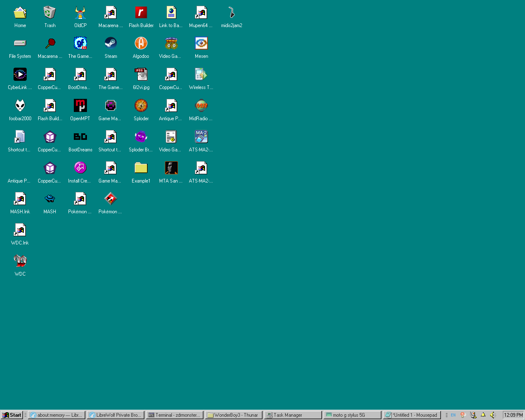
Task: Click the Start button
Action: (11, 415)
